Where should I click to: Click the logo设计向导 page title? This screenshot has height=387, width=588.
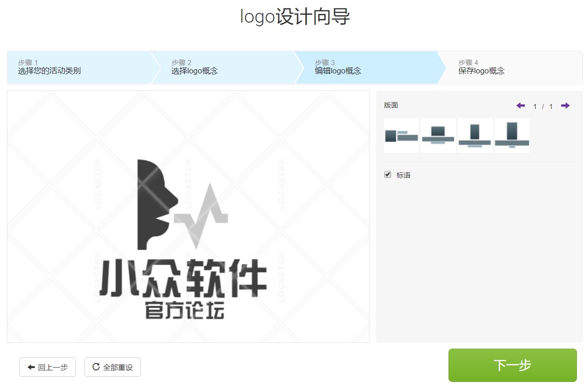(x=295, y=17)
